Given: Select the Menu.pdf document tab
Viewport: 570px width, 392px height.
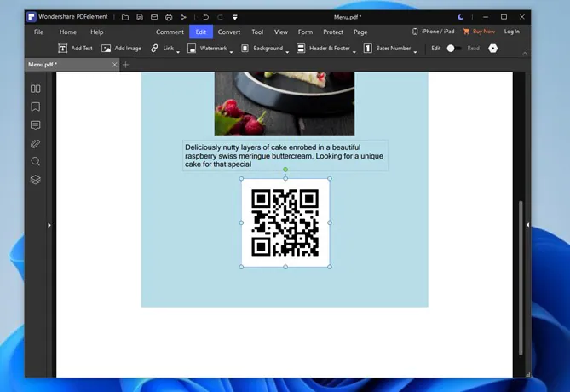Looking at the screenshot, I should (x=72, y=65).
